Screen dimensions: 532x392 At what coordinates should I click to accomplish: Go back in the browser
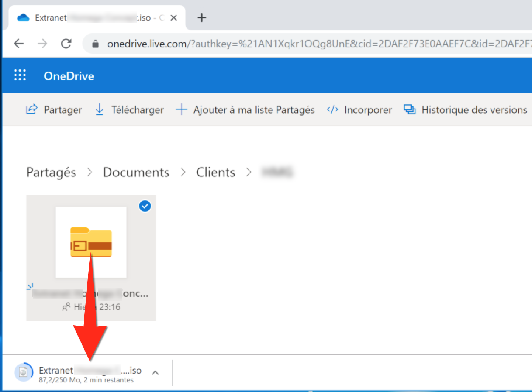click(19, 44)
